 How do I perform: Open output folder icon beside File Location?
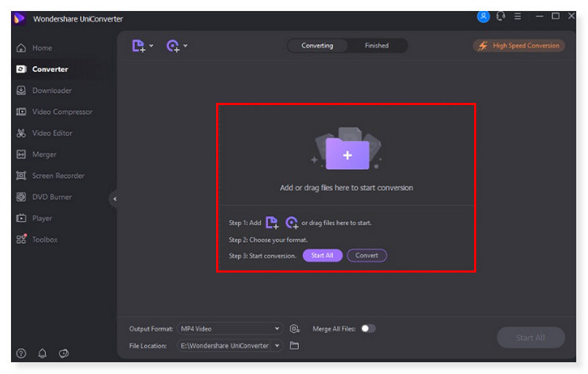[x=294, y=345]
